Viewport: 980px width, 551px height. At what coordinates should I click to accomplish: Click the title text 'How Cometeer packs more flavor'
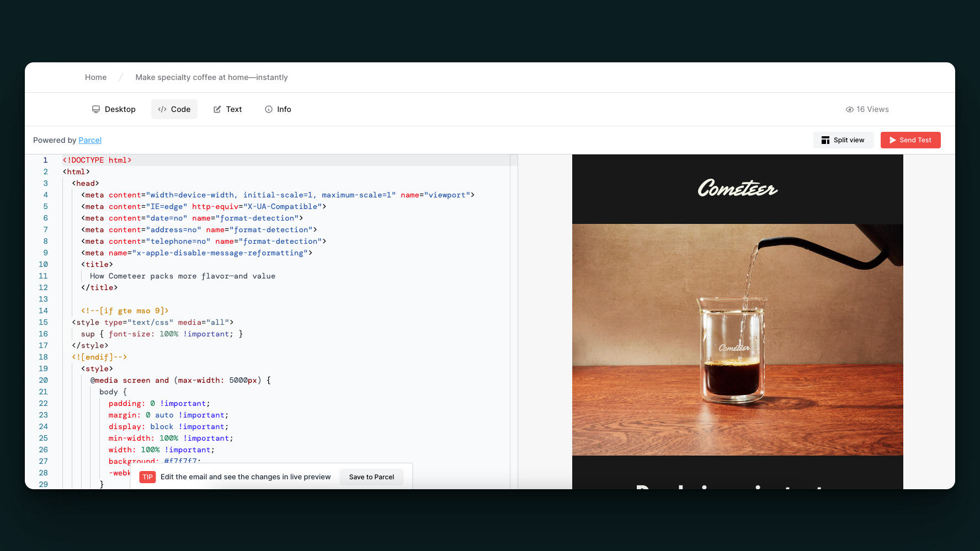pyautogui.click(x=183, y=276)
